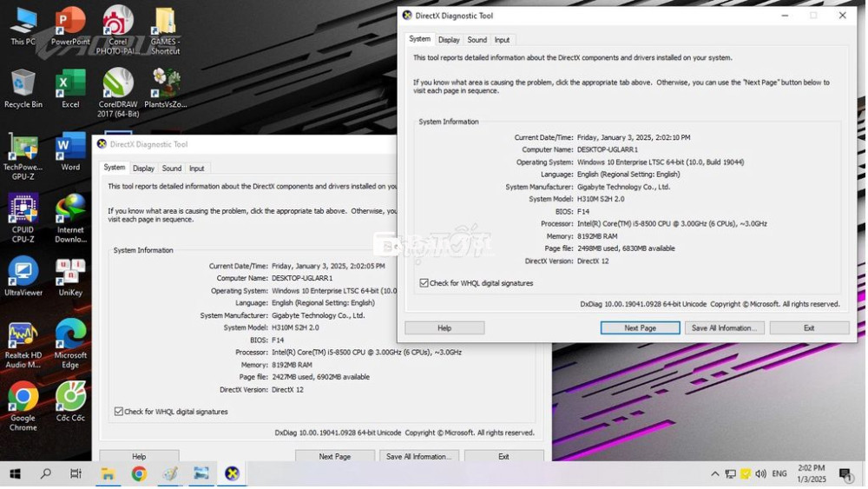This screenshot has height=489, width=868.
Task: Open TechPowerUp GPU-Z icon
Action: pos(23,156)
